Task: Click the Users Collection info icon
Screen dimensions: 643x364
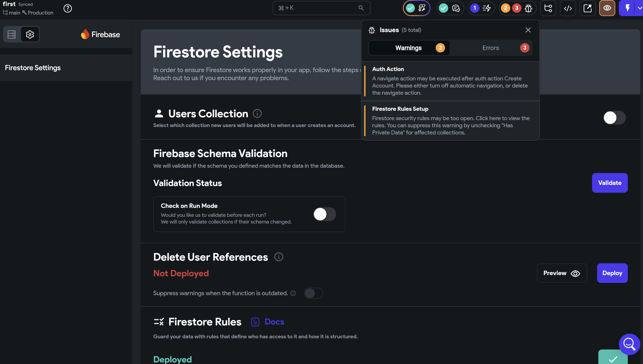Action: point(257,113)
